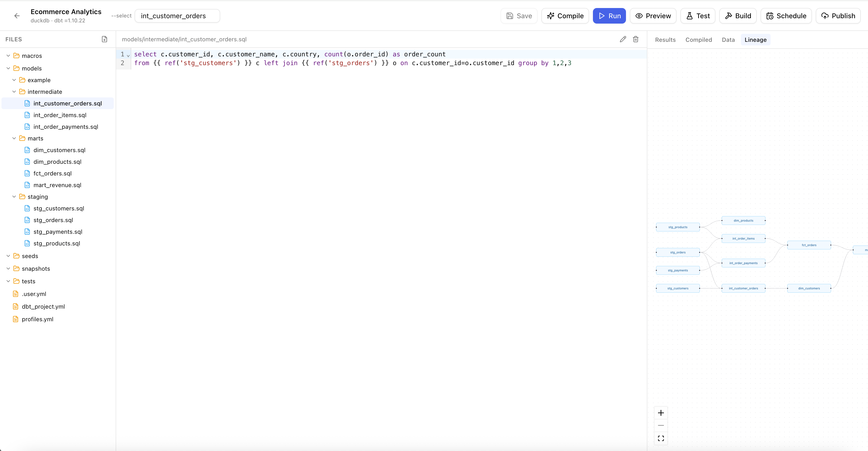This screenshot has height=451, width=868.
Task: Open the Results tab
Action: coord(665,40)
